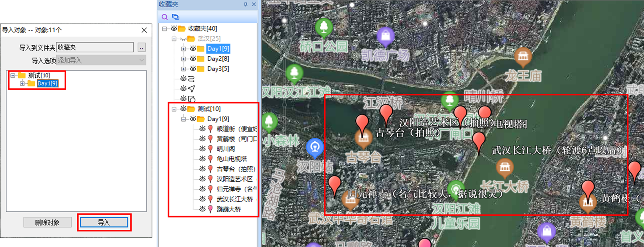This screenshot has height=247, width=644.
Task: Select 古琴台（拍照） in favorites tree
Action: (x=236, y=169)
